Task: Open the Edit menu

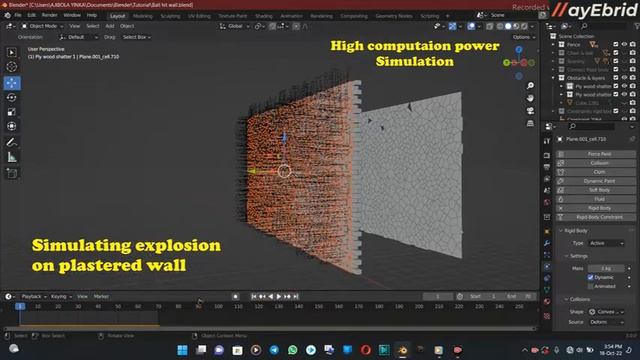Action: (x=32, y=15)
